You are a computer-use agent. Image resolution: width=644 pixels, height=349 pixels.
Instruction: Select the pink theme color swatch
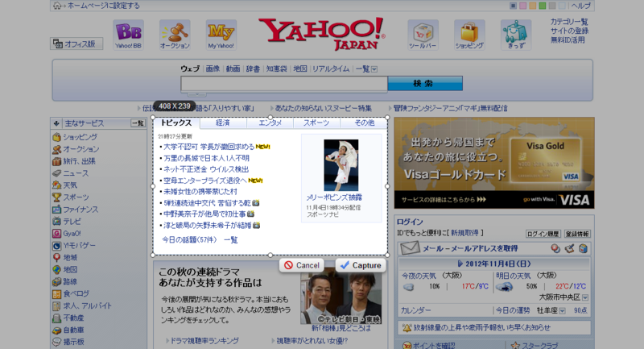click(x=522, y=6)
